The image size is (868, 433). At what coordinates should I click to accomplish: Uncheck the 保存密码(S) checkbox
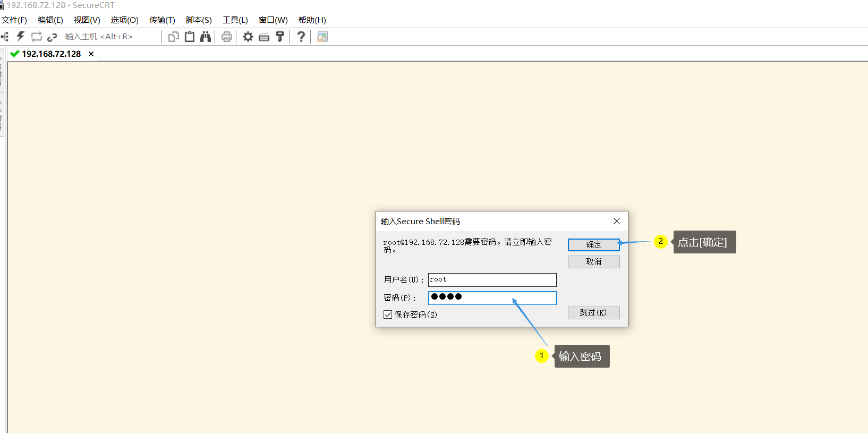(x=388, y=315)
